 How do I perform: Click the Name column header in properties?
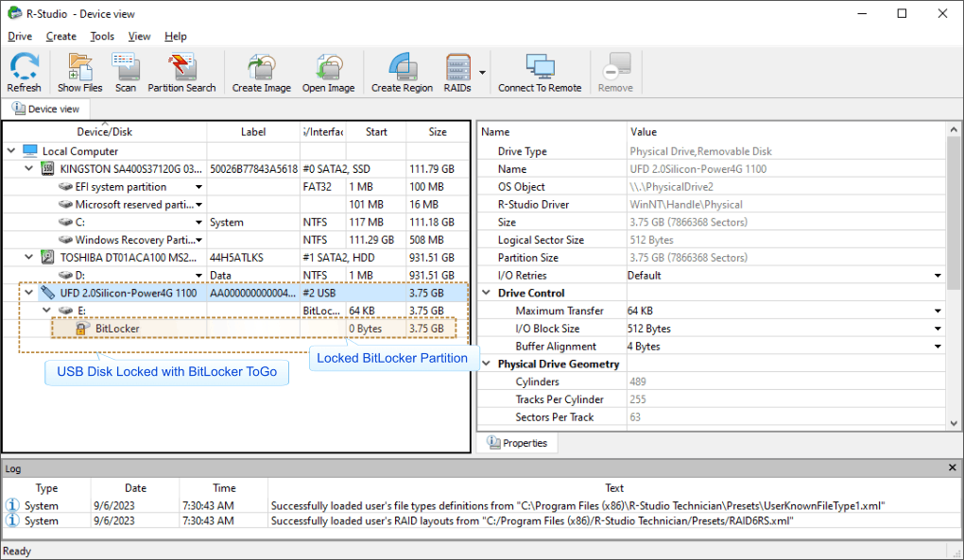click(x=552, y=131)
